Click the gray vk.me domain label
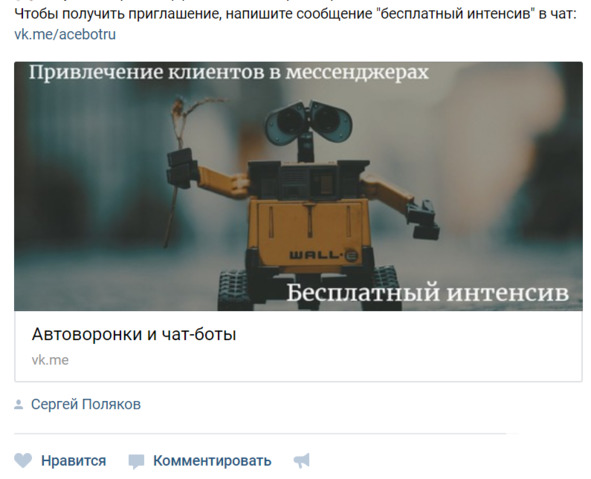This screenshot has width=591, height=479. click(50, 360)
